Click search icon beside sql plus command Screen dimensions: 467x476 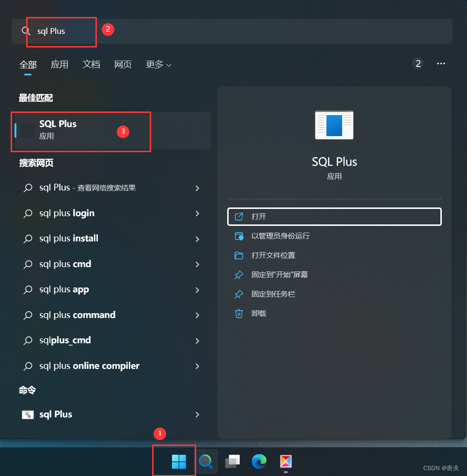tap(28, 315)
